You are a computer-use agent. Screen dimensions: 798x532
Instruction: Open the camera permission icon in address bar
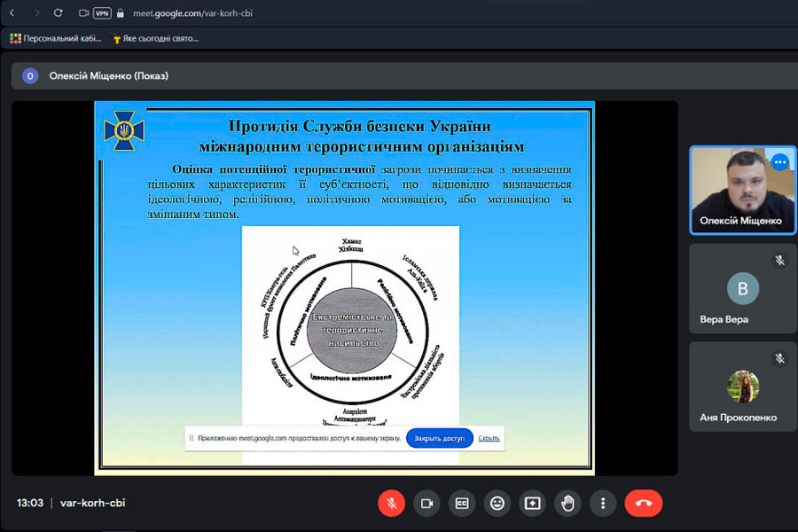[x=83, y=13]
